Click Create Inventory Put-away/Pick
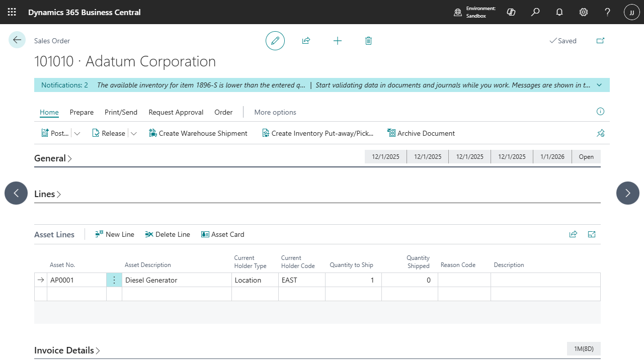Image resolution: width=644 pixels, height=362 pixels. click(318, 133)
